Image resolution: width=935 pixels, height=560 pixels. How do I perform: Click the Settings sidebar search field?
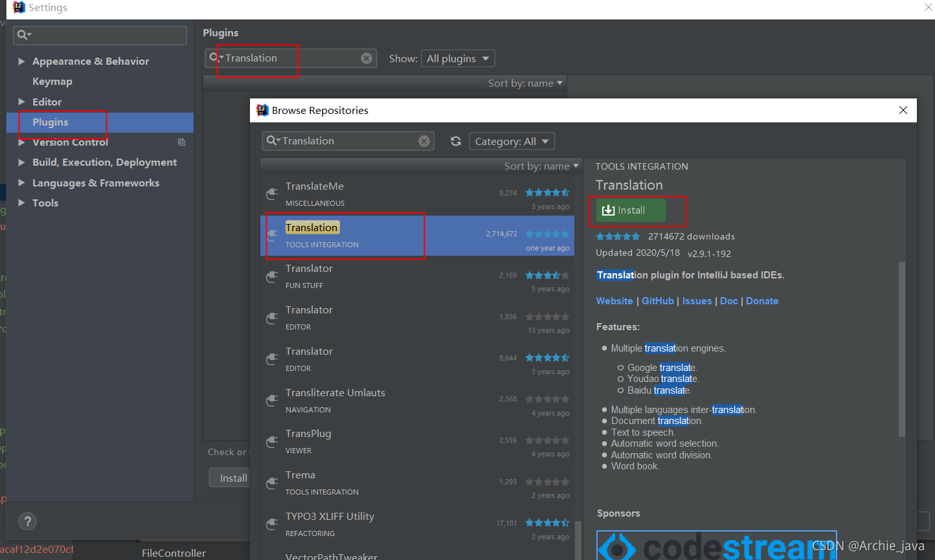click(x=100, y=35)
